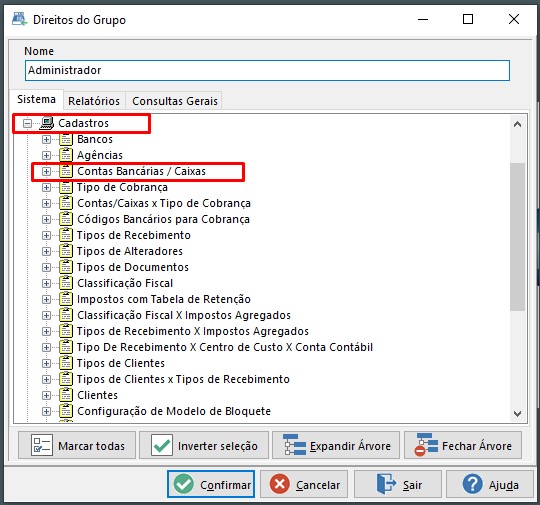Collapse the Cadastros tree node
Image resolution: width=540 pixels, height=505 pixels.
[x=28, y=123]
